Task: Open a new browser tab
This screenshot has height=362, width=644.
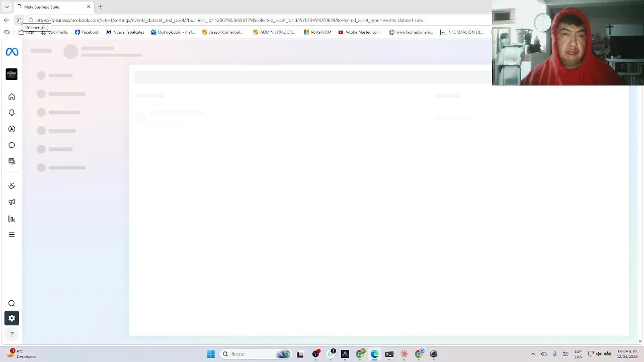Action: pyautogui.click(x=101, y=7)
